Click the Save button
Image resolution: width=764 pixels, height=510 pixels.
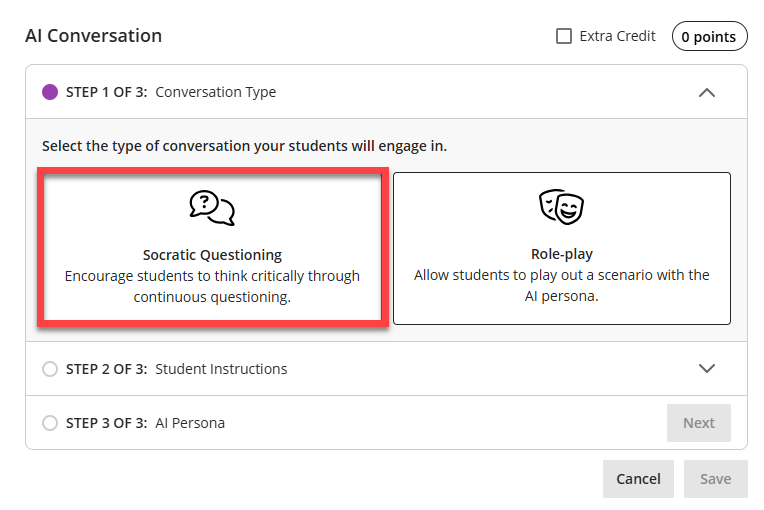715,479
